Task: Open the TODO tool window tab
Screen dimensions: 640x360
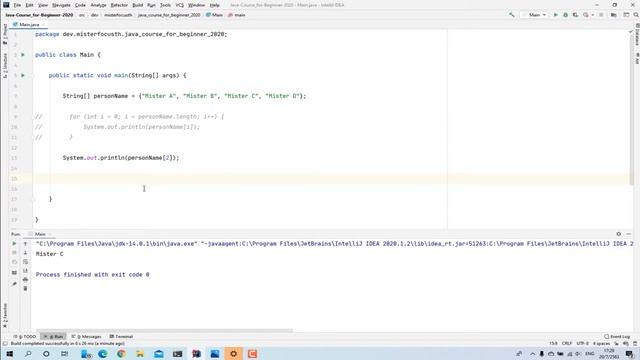Action: tap(24, 336)
